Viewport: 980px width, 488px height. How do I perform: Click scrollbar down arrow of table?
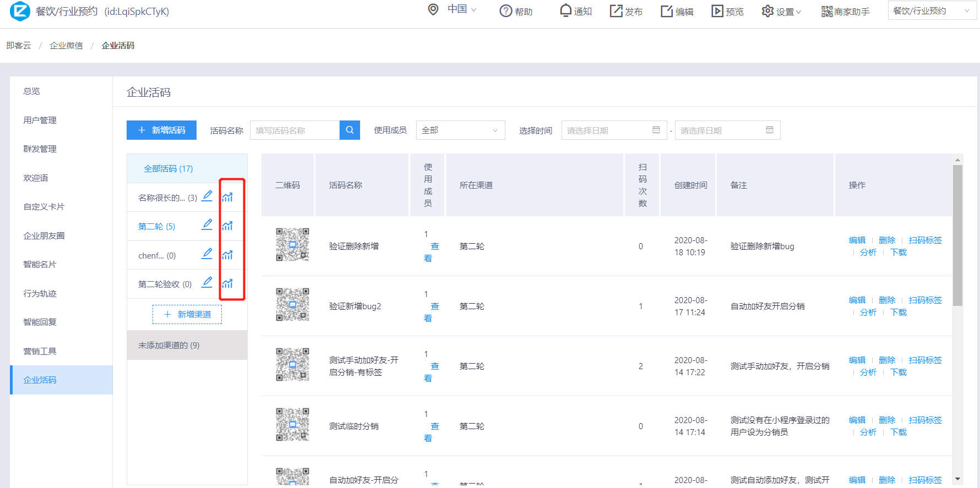coord(957,479)
